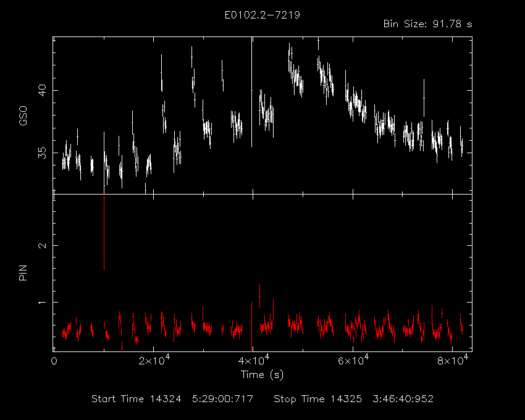Select the Bin Size: 91.78 s label
The height and width of the screenshot is (420, 525).
click(x=427, y=24)
